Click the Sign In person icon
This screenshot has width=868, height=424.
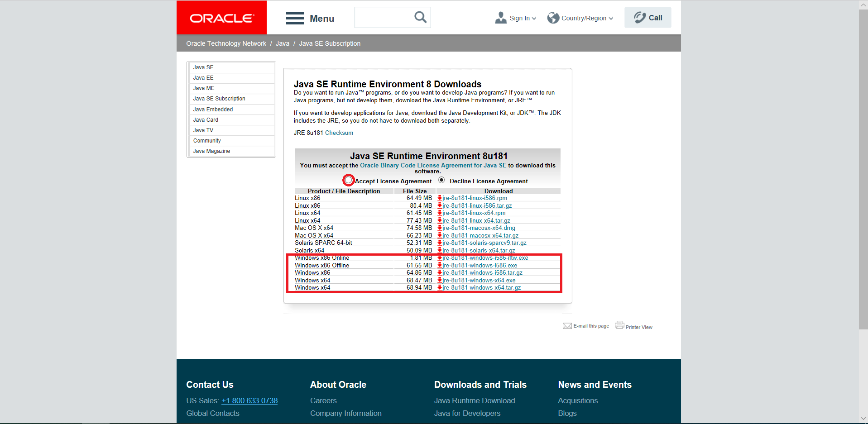click(501, 17)
